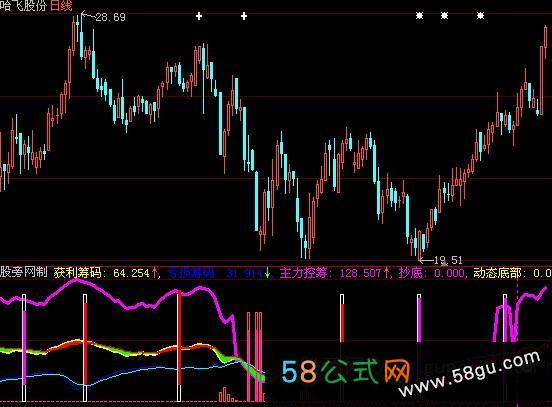Open the 股旁网制 indicator name
The image size is (552, 407).
[x=23, y=273]
